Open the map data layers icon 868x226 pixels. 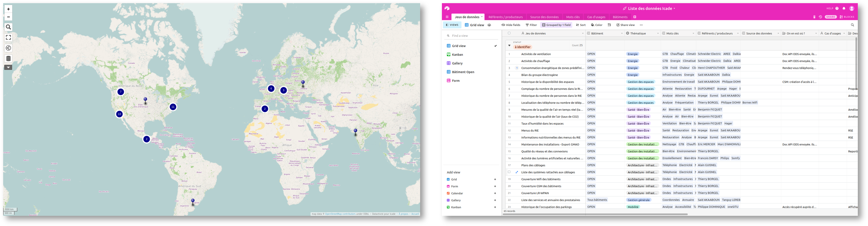pyautogui.click(x=8, y=59)
